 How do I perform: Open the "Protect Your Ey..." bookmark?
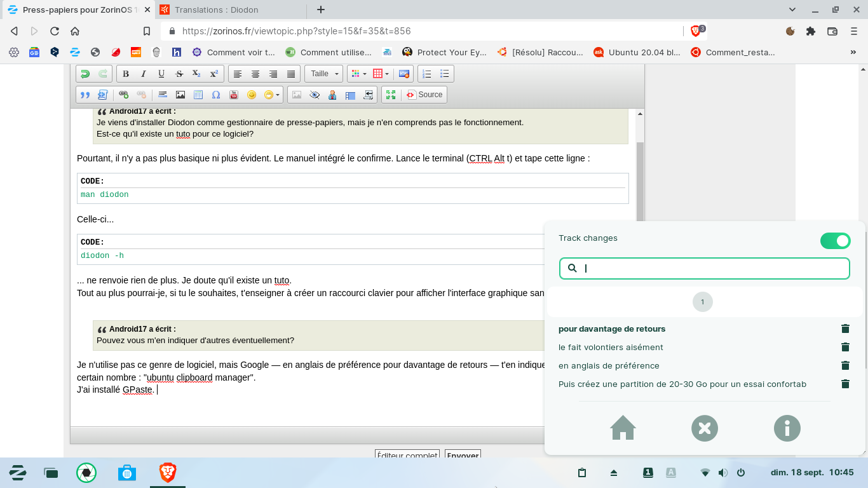tap(444, 53)
